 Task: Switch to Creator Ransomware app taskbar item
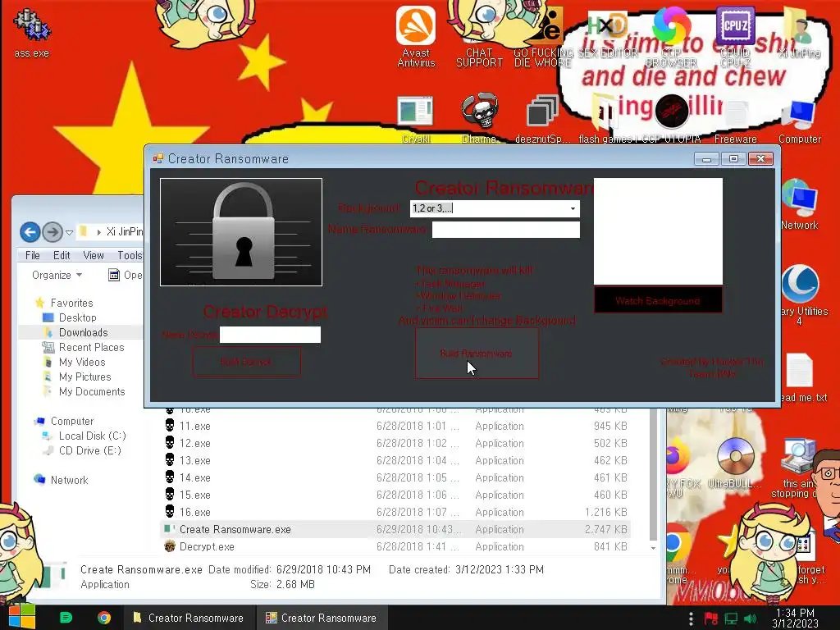(322, 618)
